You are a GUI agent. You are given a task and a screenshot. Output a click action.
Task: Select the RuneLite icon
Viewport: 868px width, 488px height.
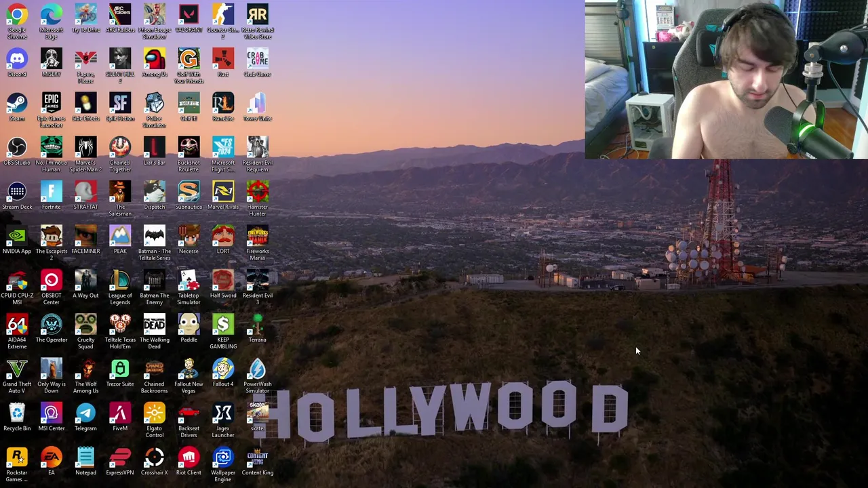(223, 102)
